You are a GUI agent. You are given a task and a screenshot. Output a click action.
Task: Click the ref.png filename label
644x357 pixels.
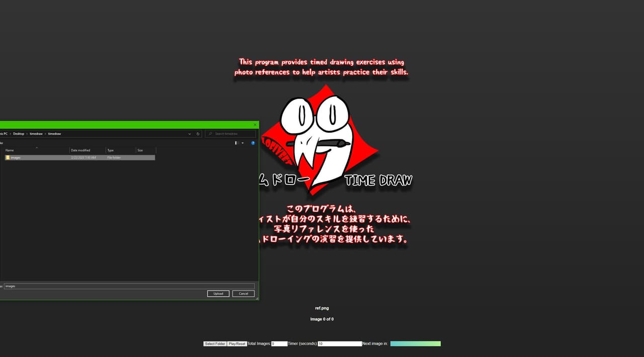click(x=322, y=308)
